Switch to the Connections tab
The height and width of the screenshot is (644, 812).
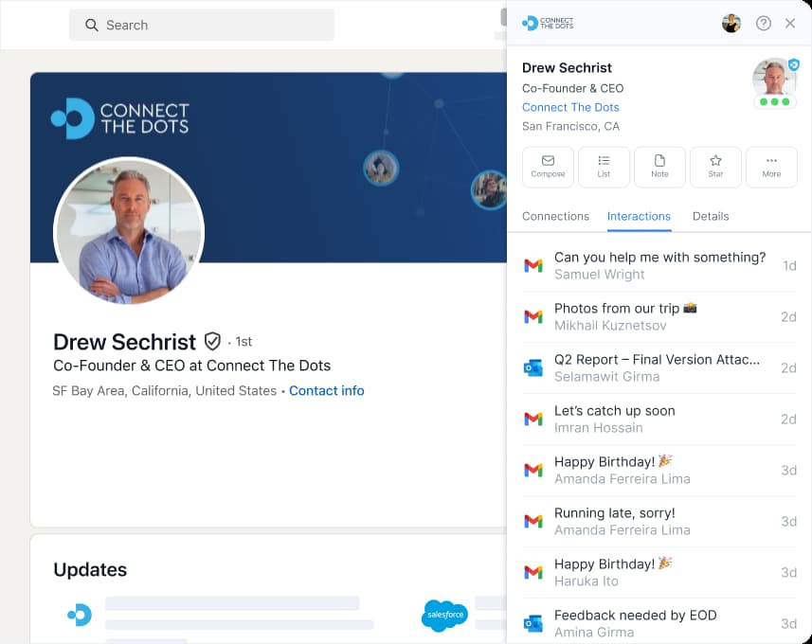(x=555, y=217)
